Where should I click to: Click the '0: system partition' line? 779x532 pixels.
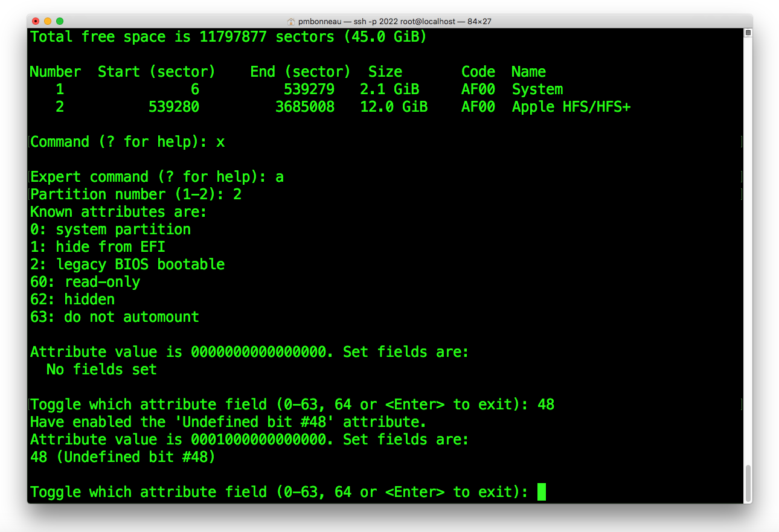[111, 229]
